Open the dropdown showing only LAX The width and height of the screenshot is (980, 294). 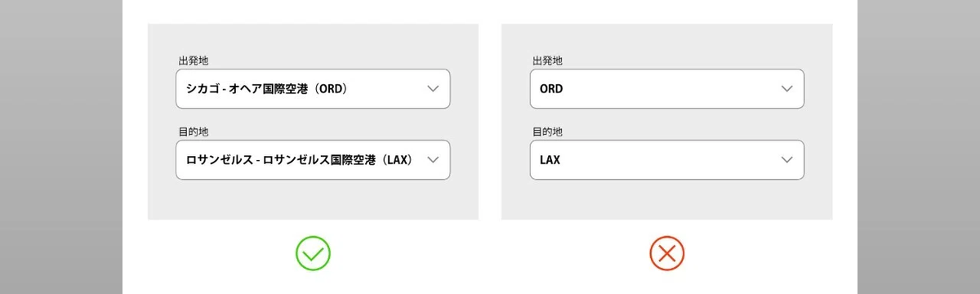point(666,160)
